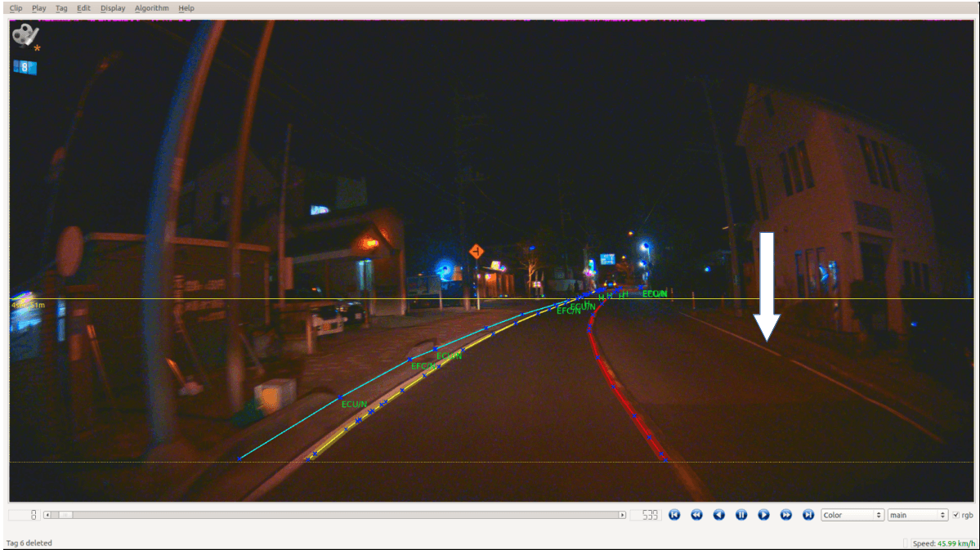
Task: Step back one frame
Action: point(718,514)
